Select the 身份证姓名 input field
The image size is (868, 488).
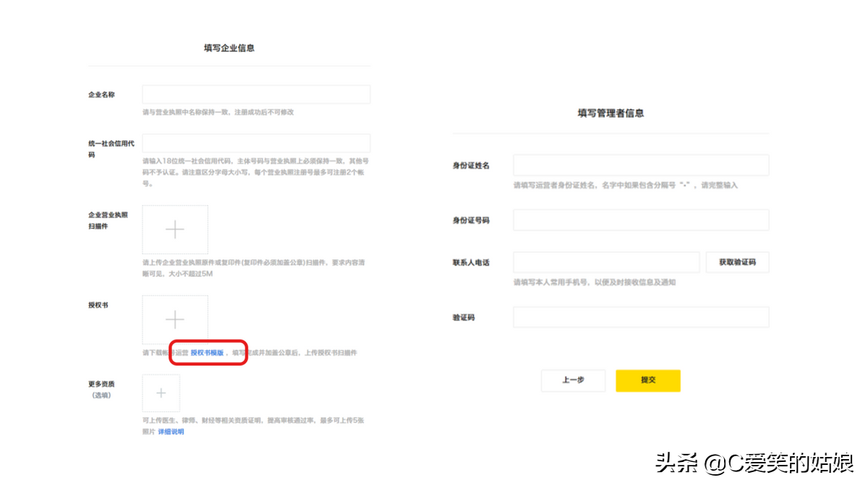(x=641, y=165)
